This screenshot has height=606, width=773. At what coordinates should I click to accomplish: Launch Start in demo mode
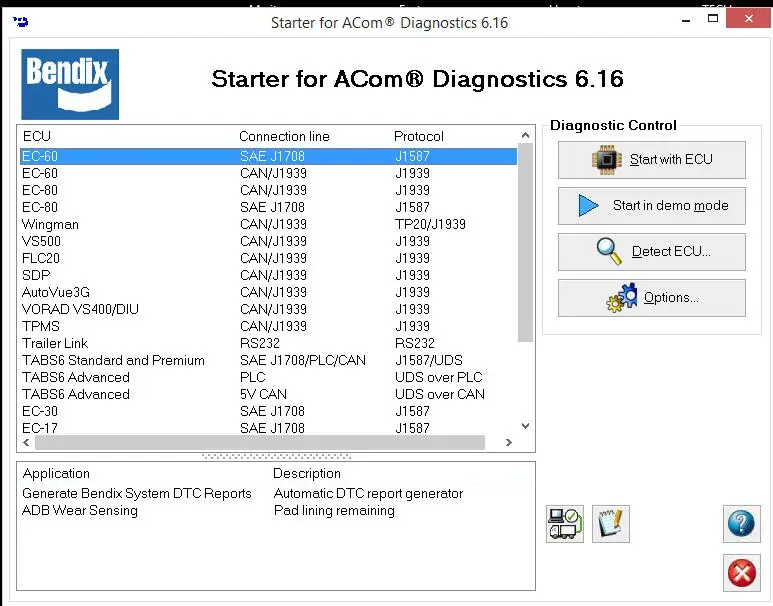651,206
